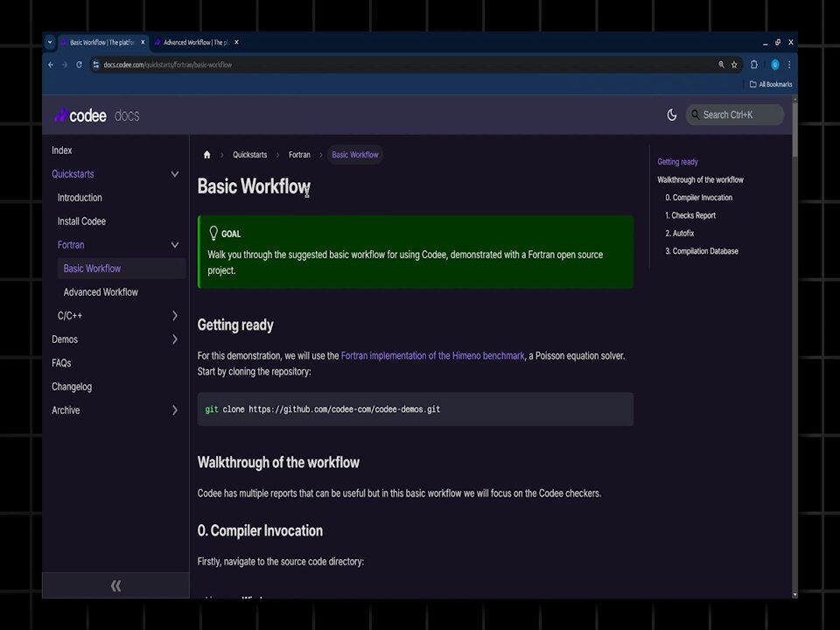
Task: Click the Codee docs logo
Action: coord(96,115)
